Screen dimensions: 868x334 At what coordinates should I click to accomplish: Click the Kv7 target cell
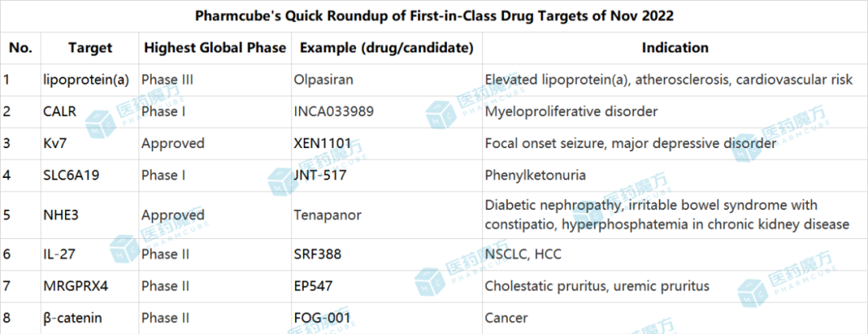tap(55, 143)
